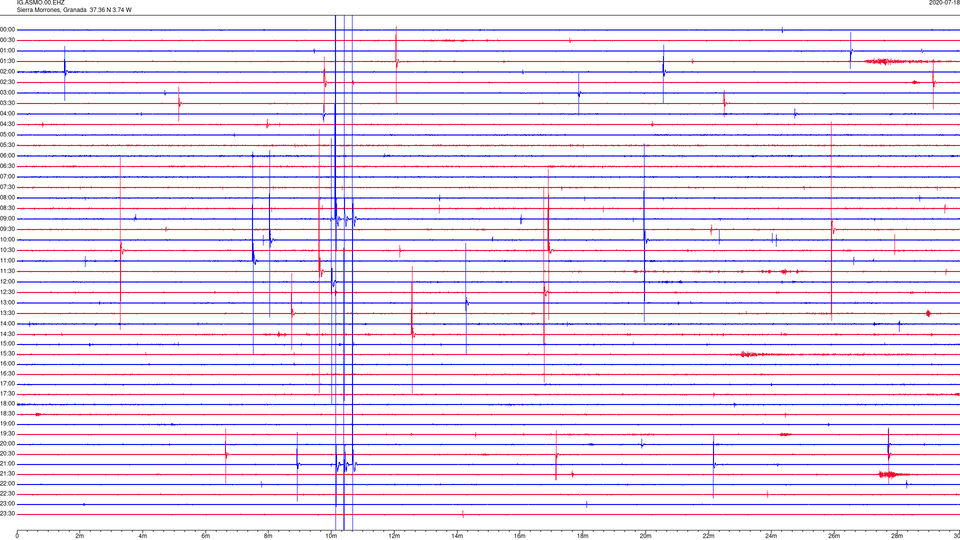Select the '21:00' trace label
The height and width of the screenshot is (540, 960).
point(8,464)
